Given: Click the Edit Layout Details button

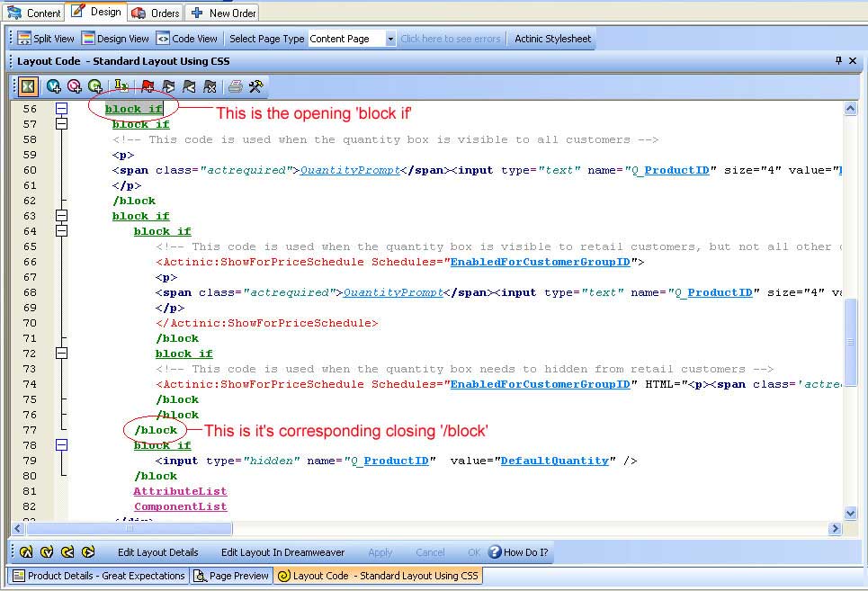Looking at the screenshot, I should tap(158, 552).
